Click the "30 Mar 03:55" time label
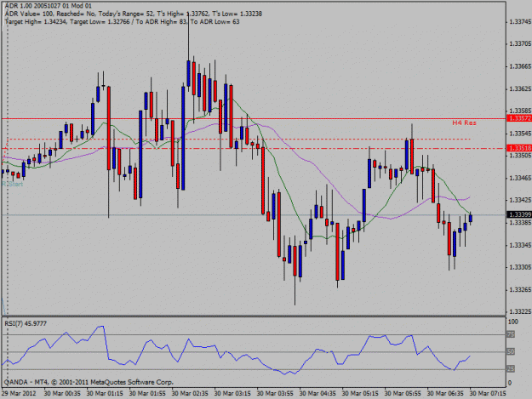Screen dimensions: 532x399 [x=275, y=393]
